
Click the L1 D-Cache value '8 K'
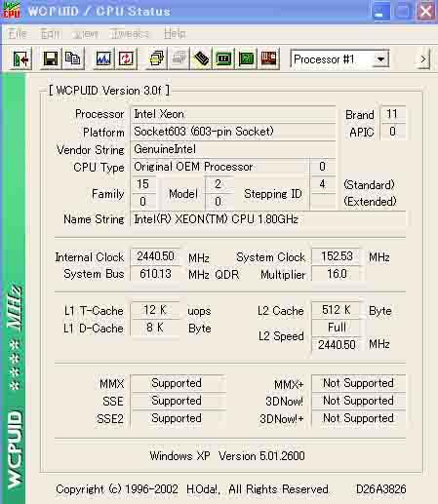coord(155,328)
